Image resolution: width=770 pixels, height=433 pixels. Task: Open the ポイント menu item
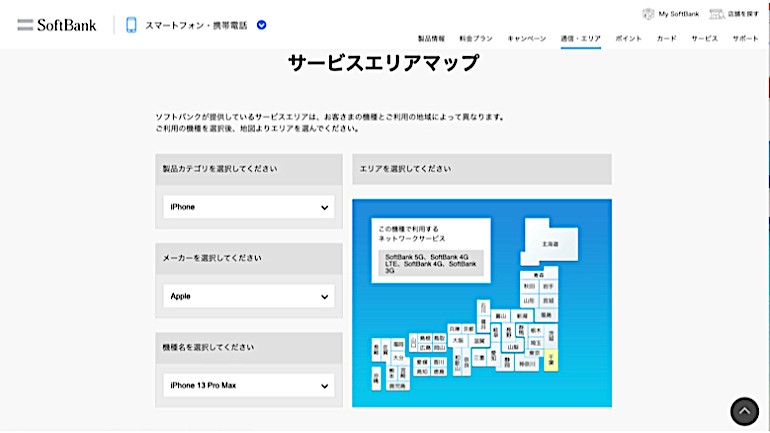point(629,38)
